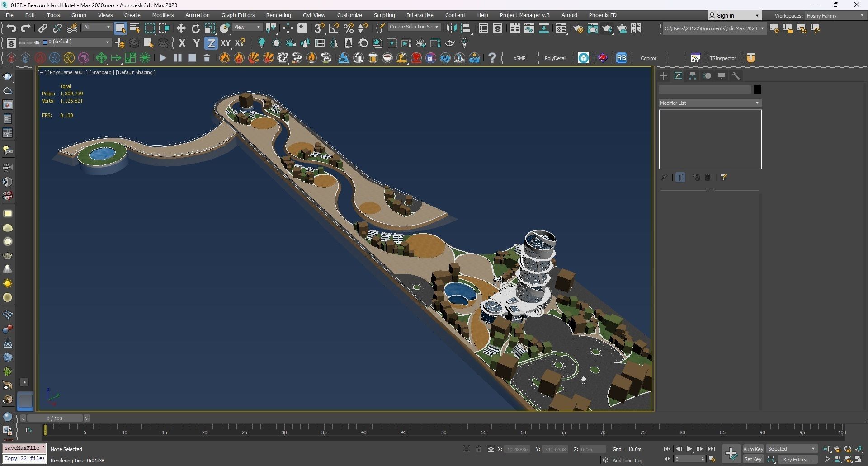The height and width of the screenshot is (470, 868).
Task: Open the Utilities panel tab
Action: 736,76
